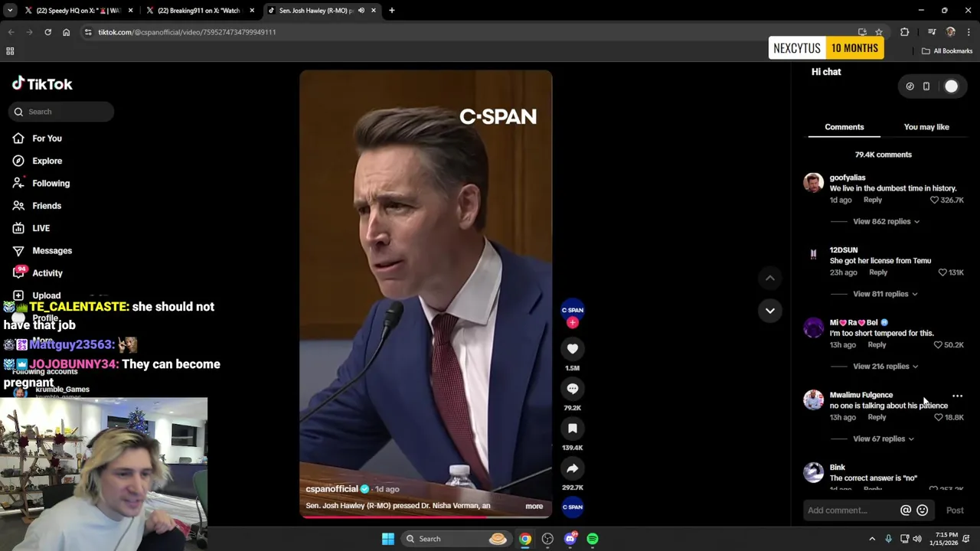
Task: Open more options on Mwalimu Fulgence comment
Action: [x=957, y=396]
